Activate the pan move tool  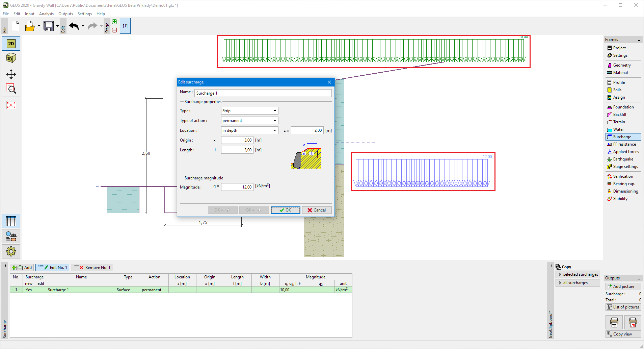(11, 74)
